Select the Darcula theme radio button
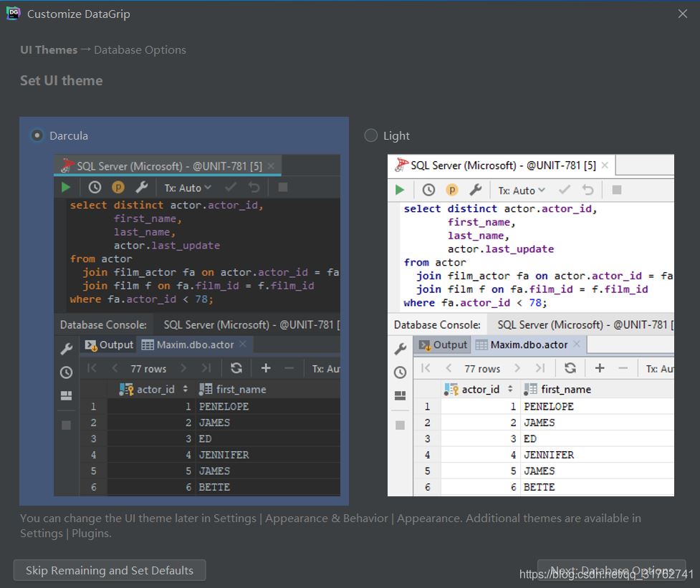700x588 pixels. pos(37,135)
